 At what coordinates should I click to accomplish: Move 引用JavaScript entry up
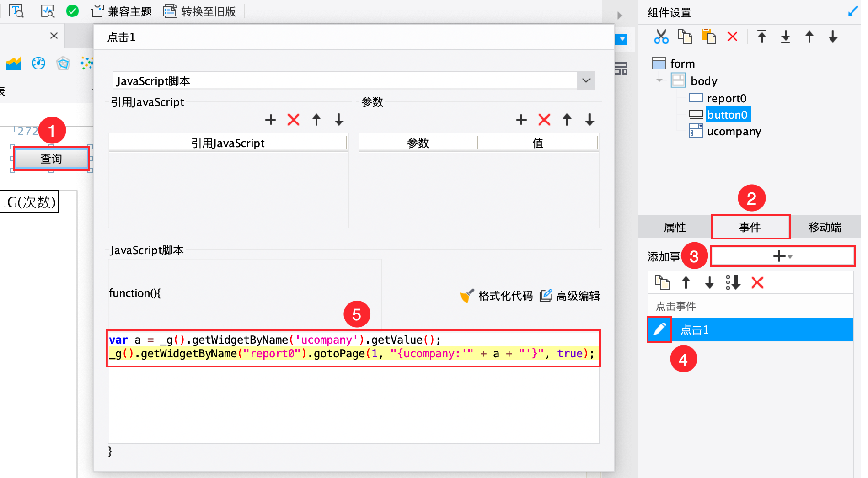click(x=316, y=120)
